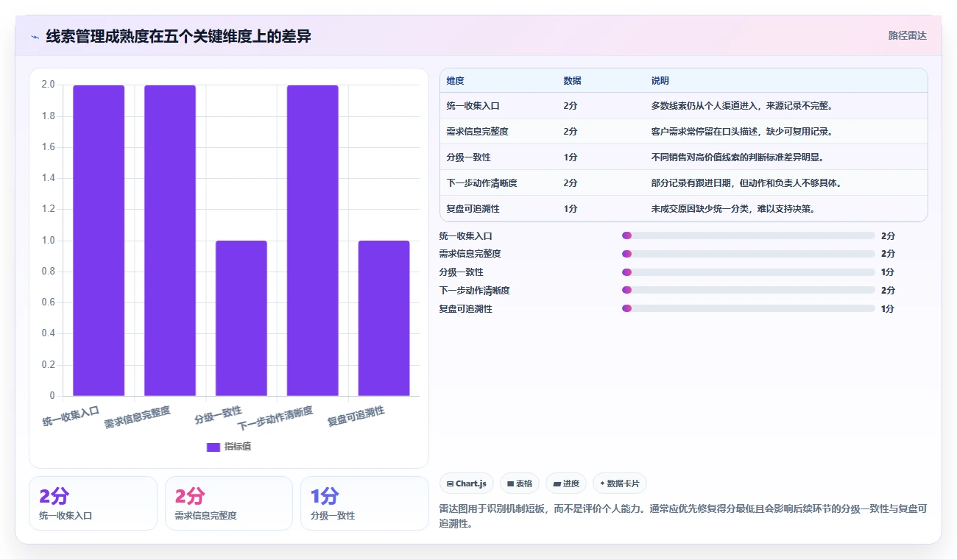Click y-axis value 1.0
Screen dimensions: 957x560
pos(48,241)
